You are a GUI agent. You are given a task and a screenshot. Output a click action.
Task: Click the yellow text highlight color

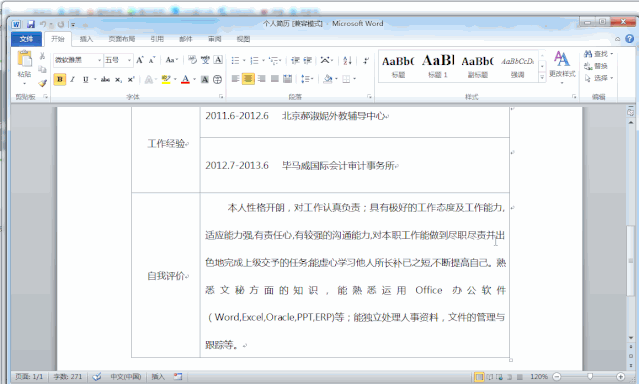[166, 79]
